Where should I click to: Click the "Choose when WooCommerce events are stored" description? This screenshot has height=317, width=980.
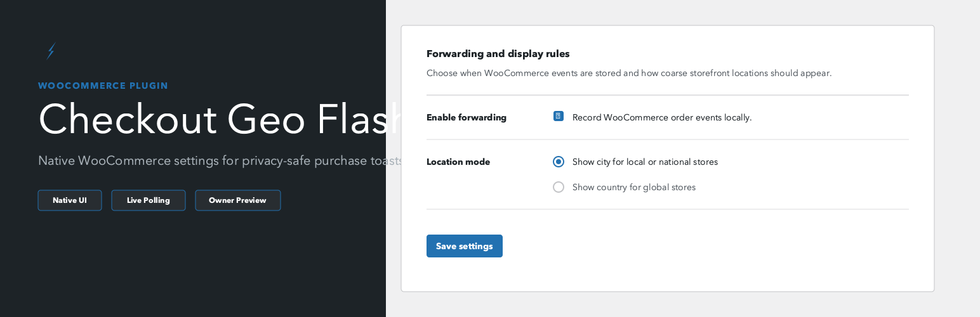point(628,73)
